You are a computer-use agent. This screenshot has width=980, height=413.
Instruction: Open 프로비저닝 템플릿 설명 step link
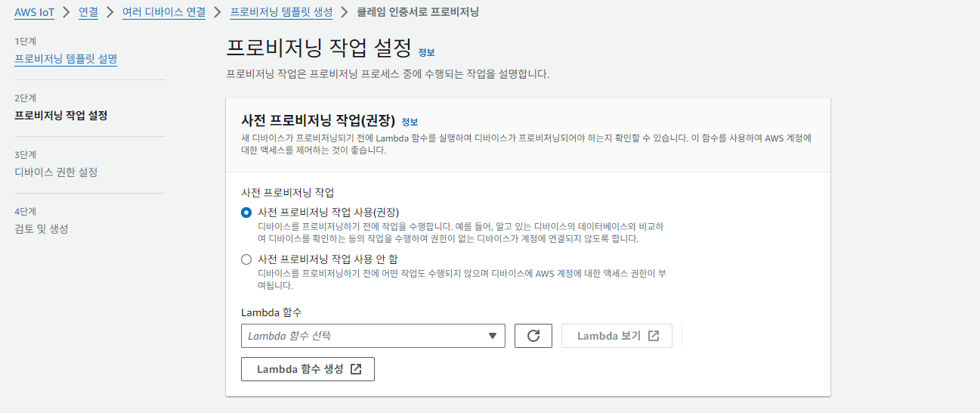point(66,58)
